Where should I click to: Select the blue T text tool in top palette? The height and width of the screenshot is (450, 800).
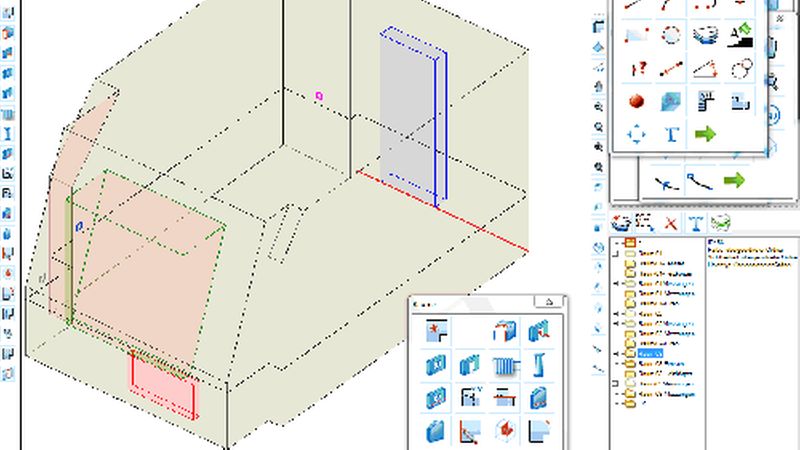click(x=671, y=135)
